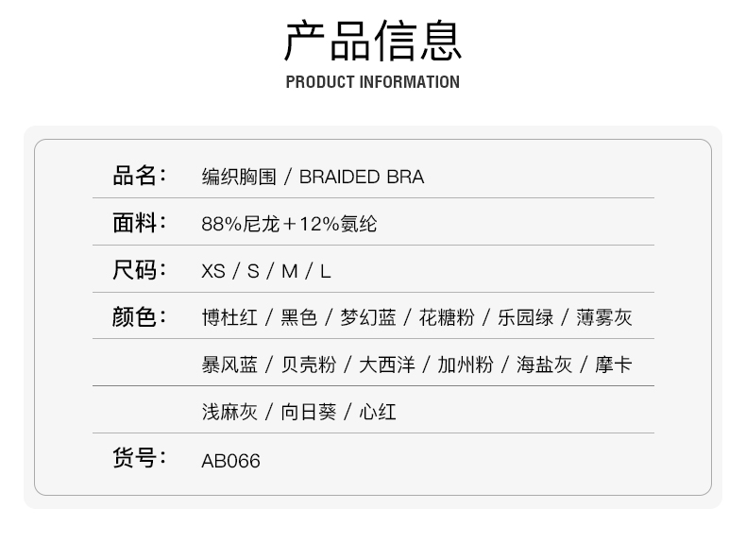
Task: Choose size XS
Action: 213,272
